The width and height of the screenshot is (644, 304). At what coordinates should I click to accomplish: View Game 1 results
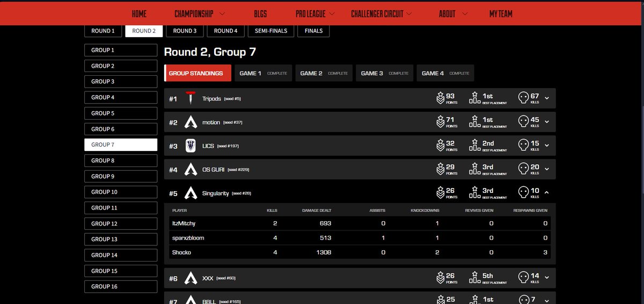(263, 73)
